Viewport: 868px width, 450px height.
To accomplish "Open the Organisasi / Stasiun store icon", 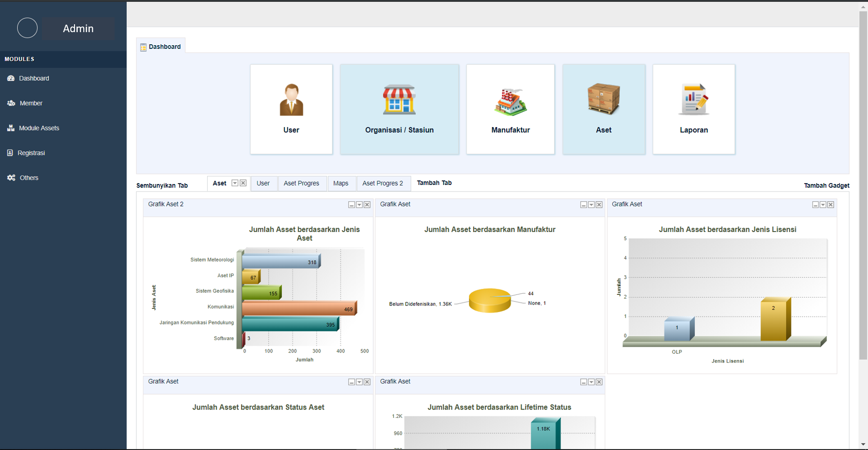I will [399, 100].
